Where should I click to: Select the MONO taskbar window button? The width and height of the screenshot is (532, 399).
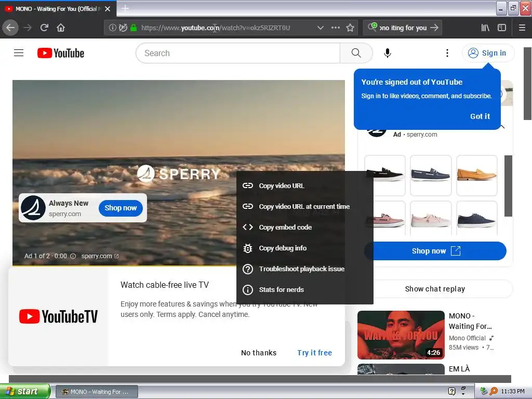click(97, 392)
